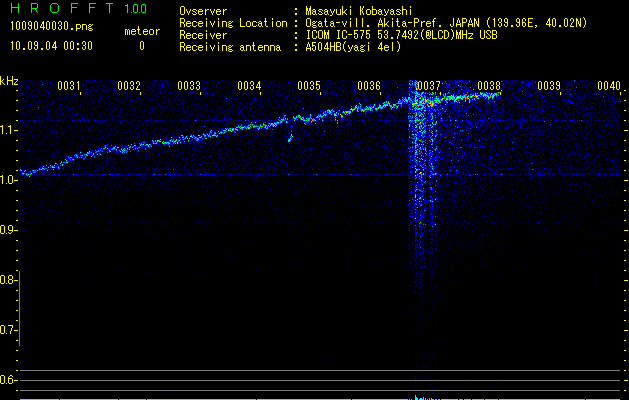Click the isolated echo blip below the trace near 0035
The image size is (629, 400).
(x=290, y=138)
